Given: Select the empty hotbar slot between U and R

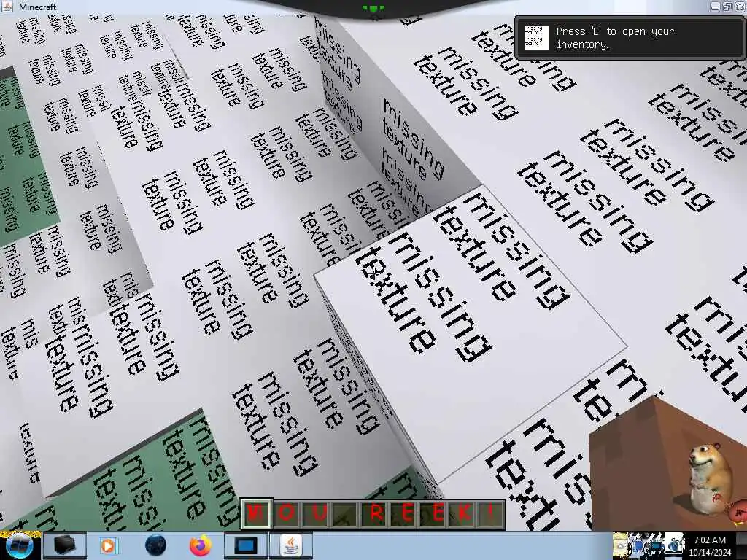Looking at the screenshot, I should [x=345, y=514].
